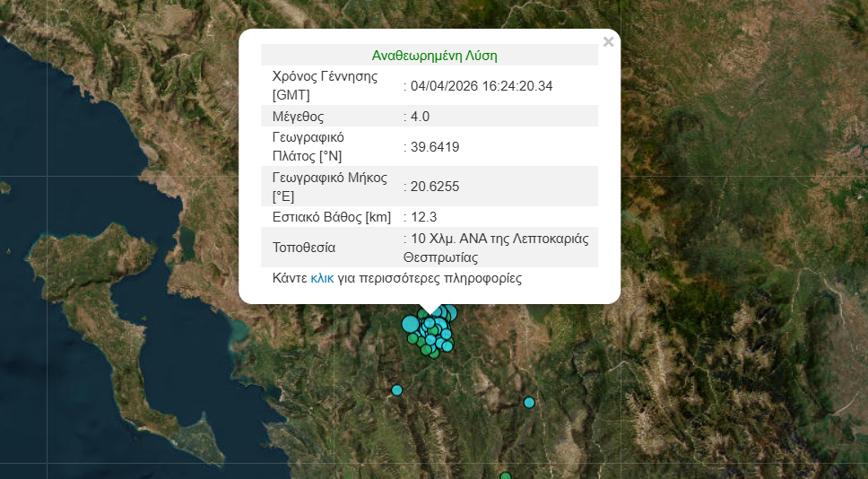Open the 'κλικ' more information link

click(x=322, y=278)
